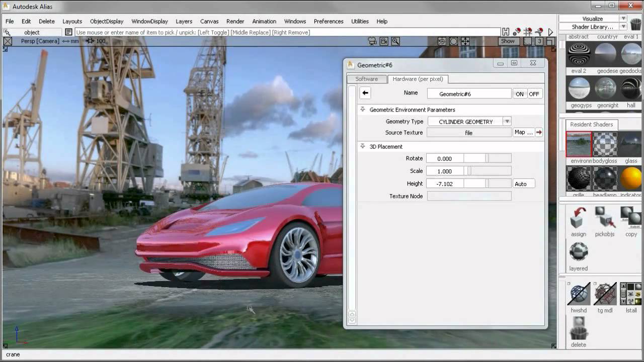
Task: Select the environment resident shader thumbnail
Action: tap(579, 144)
